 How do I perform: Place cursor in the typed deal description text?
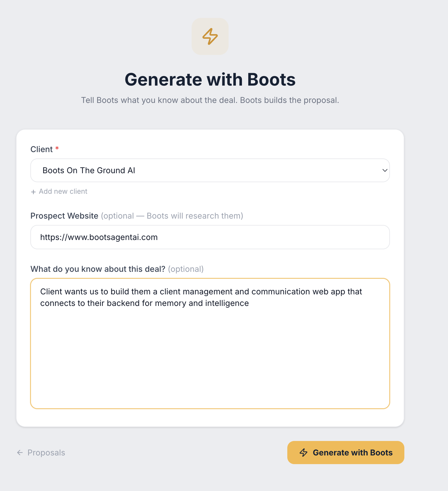(173, 297)
